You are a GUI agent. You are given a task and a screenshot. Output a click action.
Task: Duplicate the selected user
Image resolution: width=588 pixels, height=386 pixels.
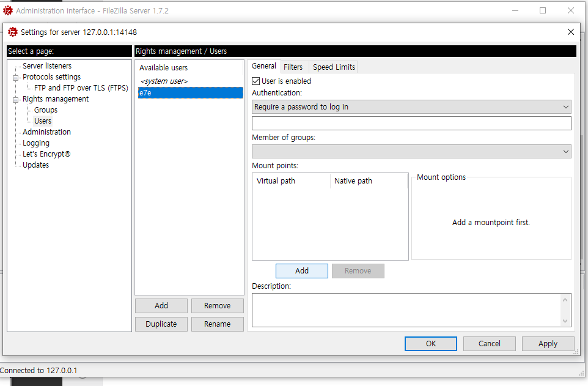[161, 324]
